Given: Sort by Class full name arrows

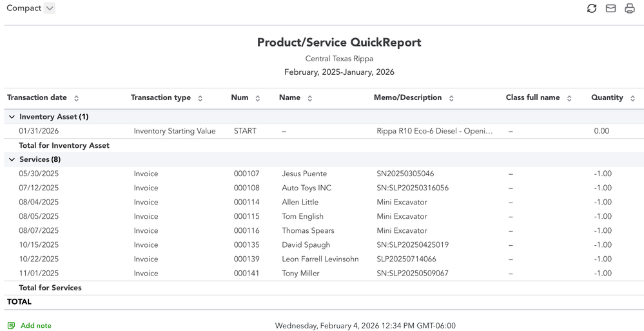Looking at the screenshot, I should [x=569, y=98].
